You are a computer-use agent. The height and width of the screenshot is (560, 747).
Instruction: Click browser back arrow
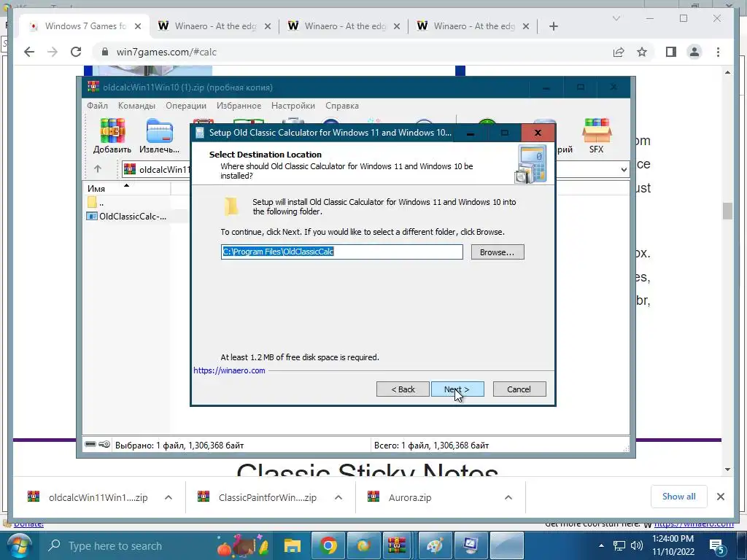(29, 52)
